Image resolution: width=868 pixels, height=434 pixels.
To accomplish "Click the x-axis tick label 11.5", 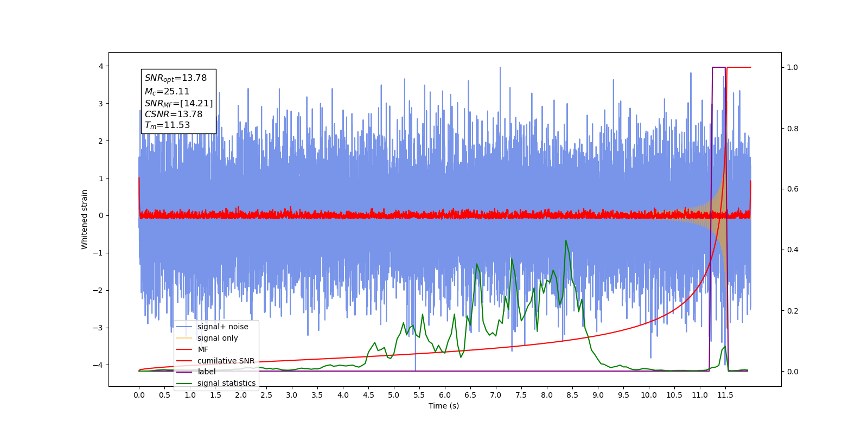I will [x=725, y=395].
